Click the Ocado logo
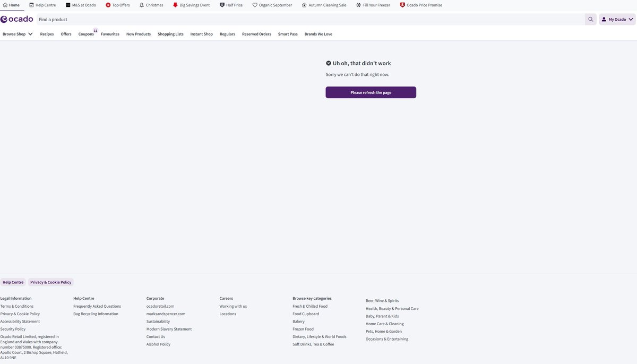637x364 pixels. [16, 19]
